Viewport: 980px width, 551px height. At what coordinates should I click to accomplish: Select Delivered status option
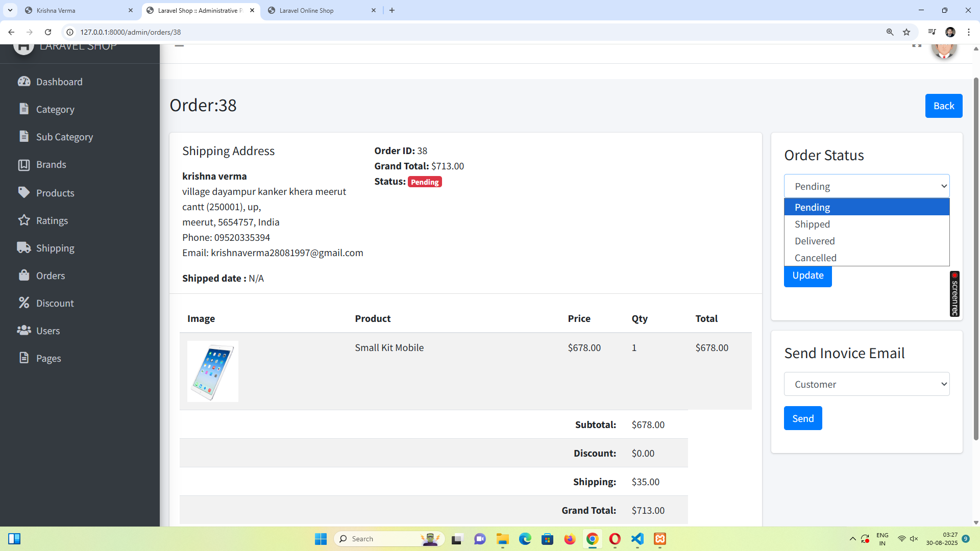(x=867, y=241)
